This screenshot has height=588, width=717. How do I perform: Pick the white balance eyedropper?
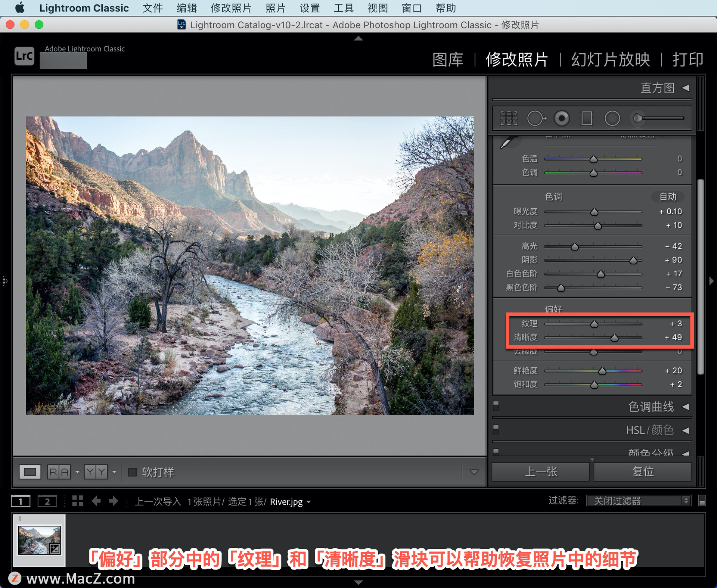pyautogui.click(x=509, y=143)
